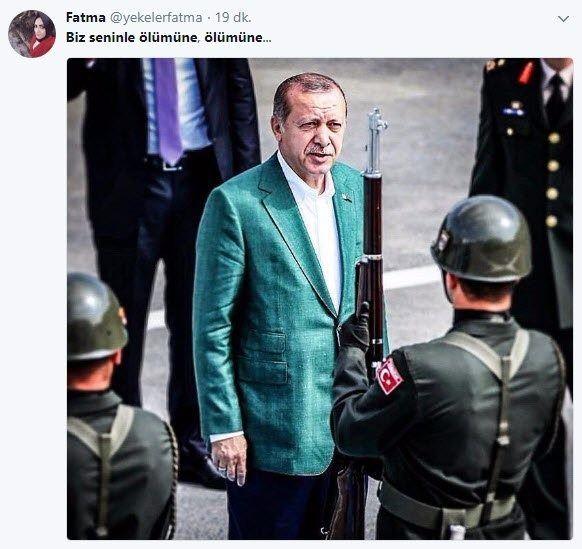
Task: Open the tweet via the 19 dk. timestamp
Action: tap(233, 17)
